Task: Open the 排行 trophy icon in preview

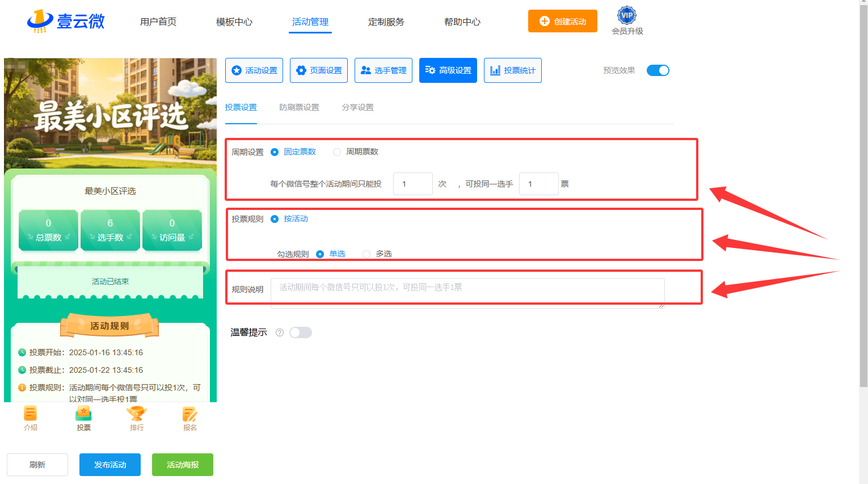Action: 137,414
